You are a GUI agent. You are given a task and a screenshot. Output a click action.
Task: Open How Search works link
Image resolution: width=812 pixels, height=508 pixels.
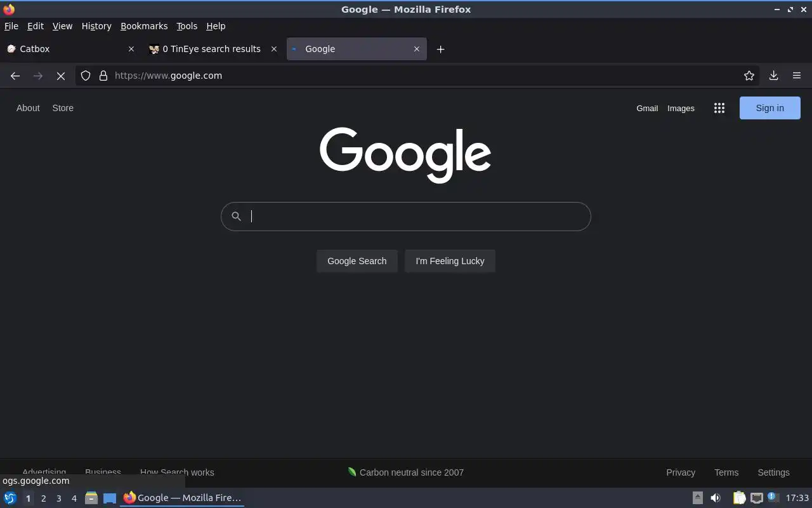(x=177, y=472)
